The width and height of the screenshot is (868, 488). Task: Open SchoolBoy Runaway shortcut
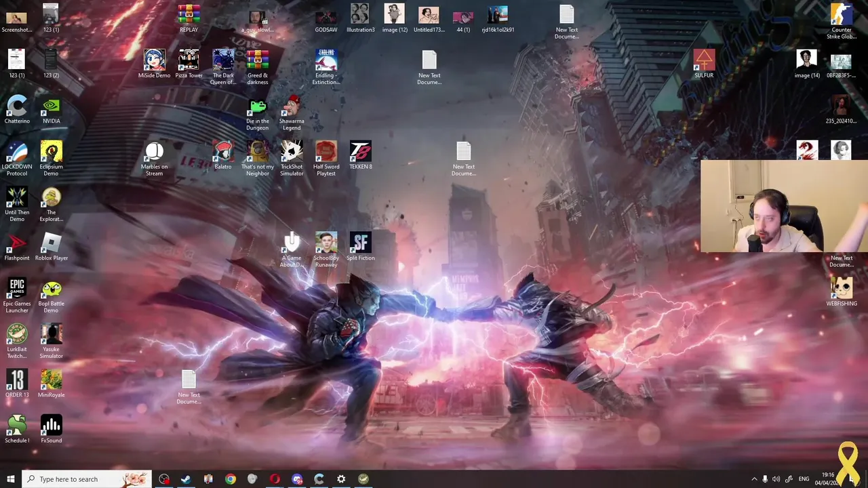point(326,249)
